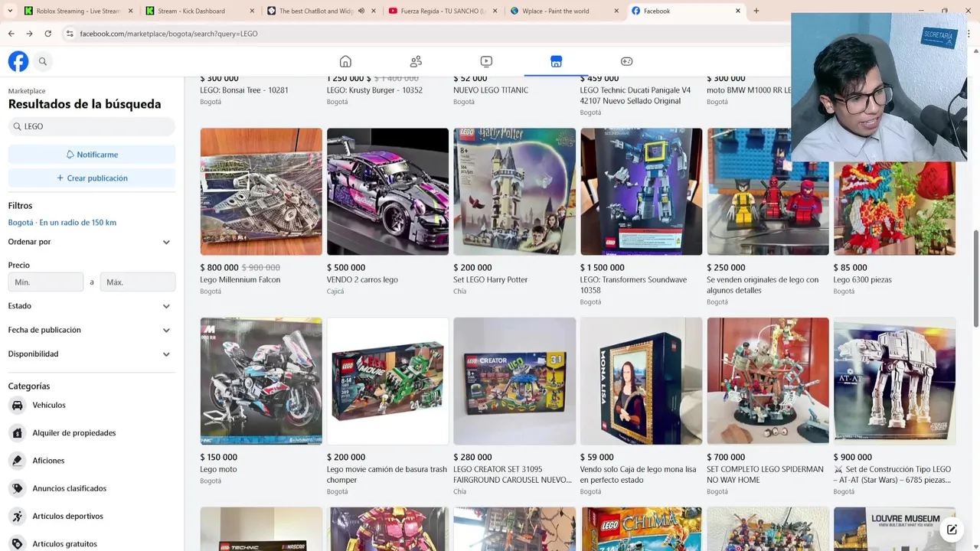Image resolution: width=980 pixels, height=551 pixels.
Task: Click the Facebook search magnifier icon
Action: click(43, 61)
